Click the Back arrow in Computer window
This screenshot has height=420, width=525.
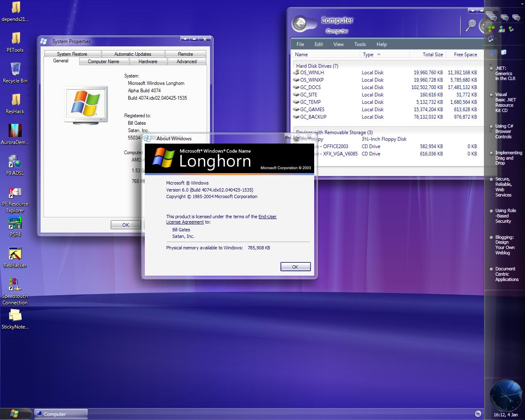(x=300, y=24)
